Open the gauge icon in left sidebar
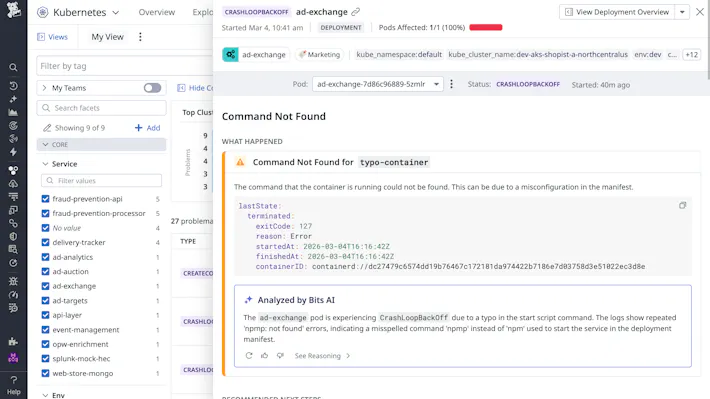 coord(13,295)
